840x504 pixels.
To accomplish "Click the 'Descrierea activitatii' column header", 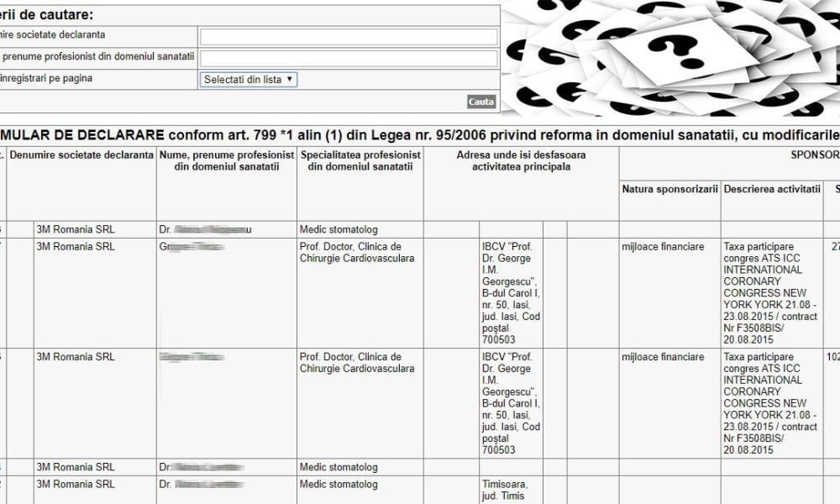I will coord(771,189).
